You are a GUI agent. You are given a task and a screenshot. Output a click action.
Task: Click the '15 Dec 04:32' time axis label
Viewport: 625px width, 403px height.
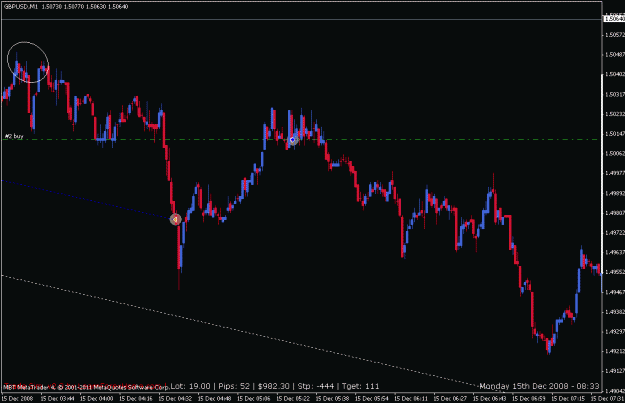pos(175,398)
